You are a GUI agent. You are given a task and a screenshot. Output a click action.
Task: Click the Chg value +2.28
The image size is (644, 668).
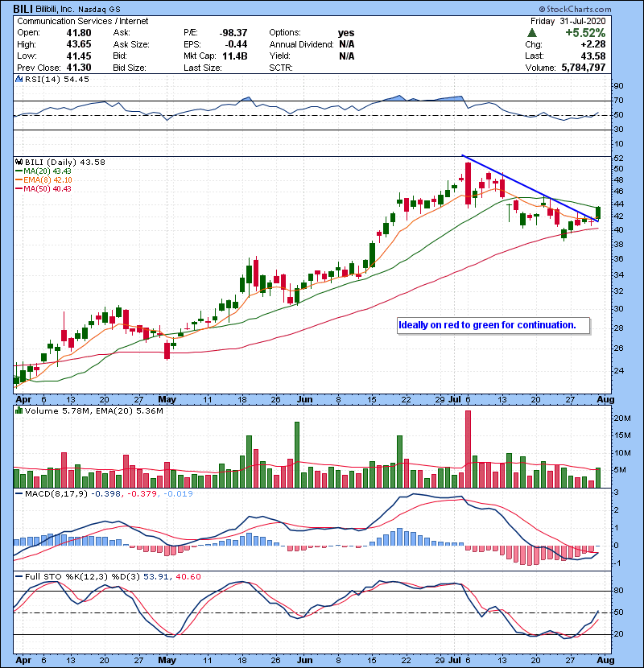593,44
